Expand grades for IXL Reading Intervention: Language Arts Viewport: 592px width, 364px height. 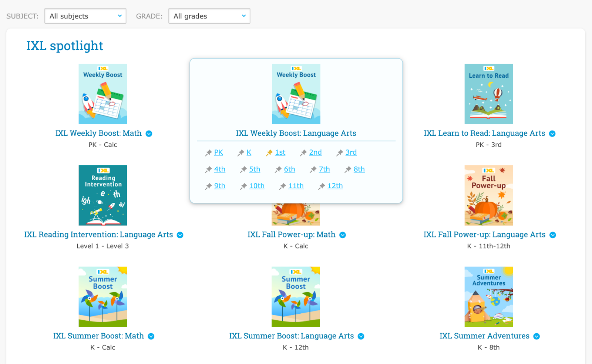(180, 235)
